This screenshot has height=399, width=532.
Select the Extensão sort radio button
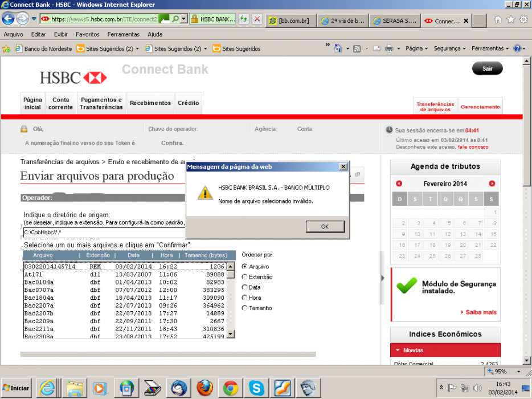point(244,277)
